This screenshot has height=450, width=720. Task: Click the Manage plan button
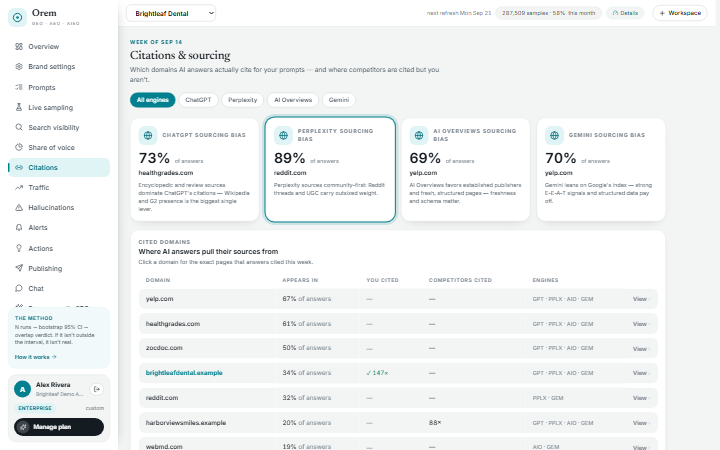click(x=59, y=427)
